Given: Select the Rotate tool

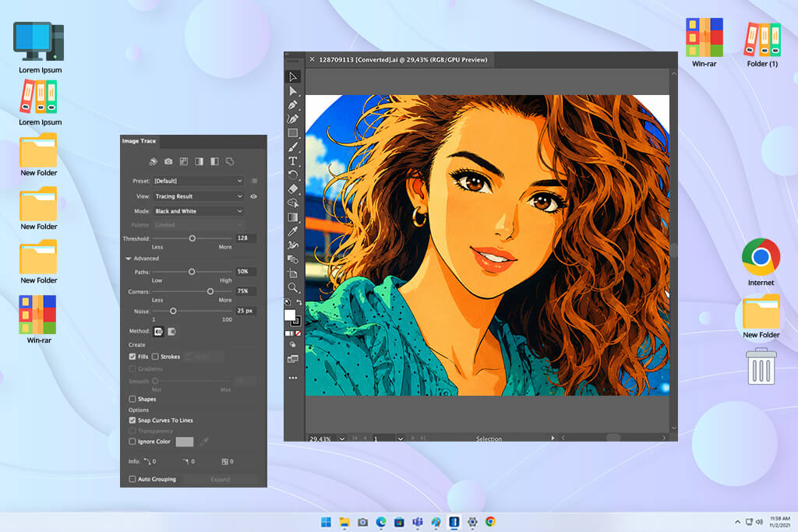Looking at the screenshot, I should coord(293,175).
